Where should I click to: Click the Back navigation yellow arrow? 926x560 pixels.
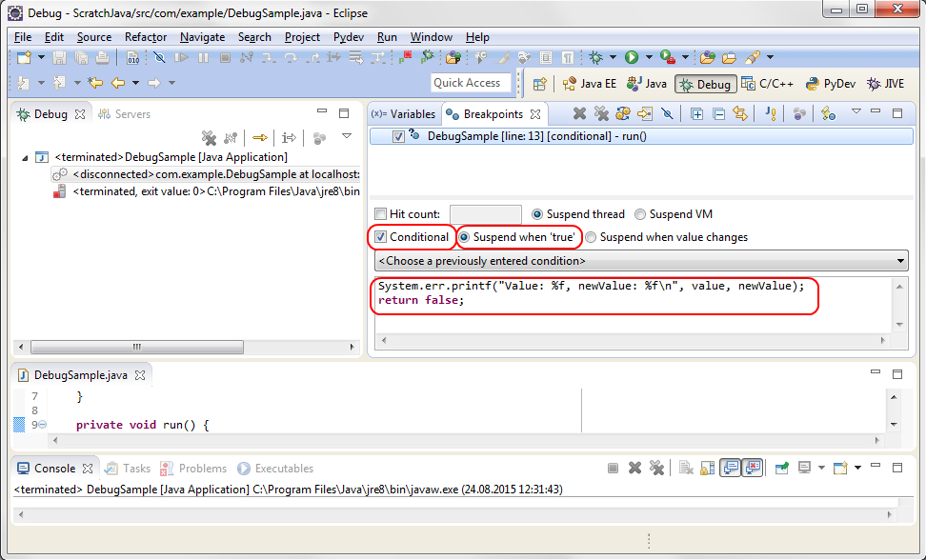pos(118,83)
